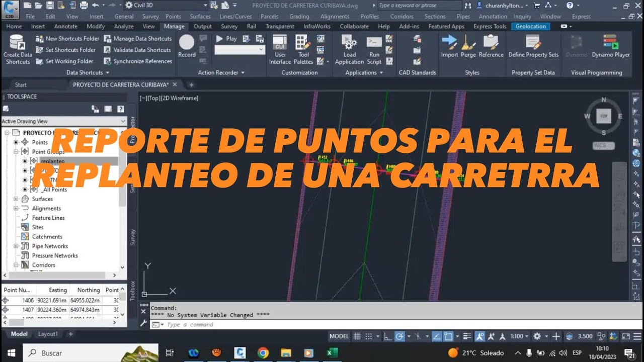This screenshot has width=644, height=362.
Task: Expand the Action Recorder panel
Action: click(x=221, y=72)
